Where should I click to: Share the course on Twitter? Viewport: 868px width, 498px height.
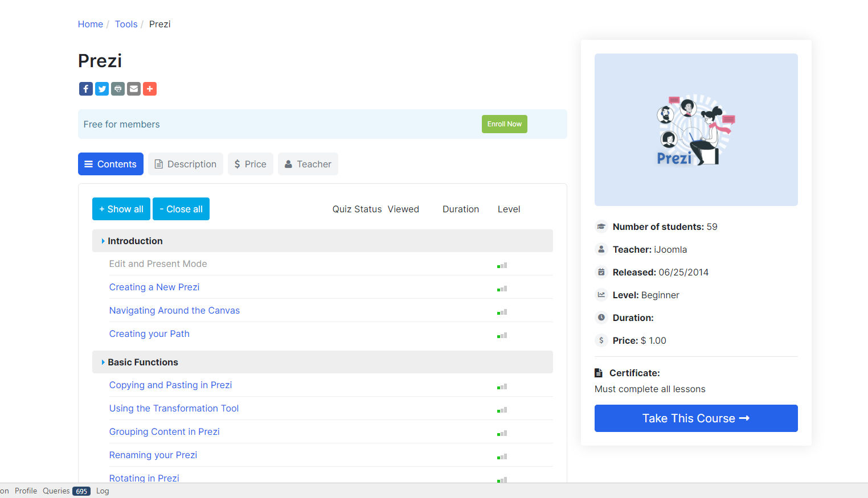pyautogui.click(x=102, y=89)
